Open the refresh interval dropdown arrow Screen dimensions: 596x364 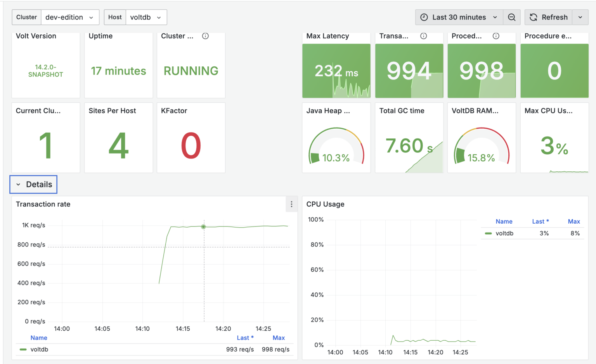point(580,17)
